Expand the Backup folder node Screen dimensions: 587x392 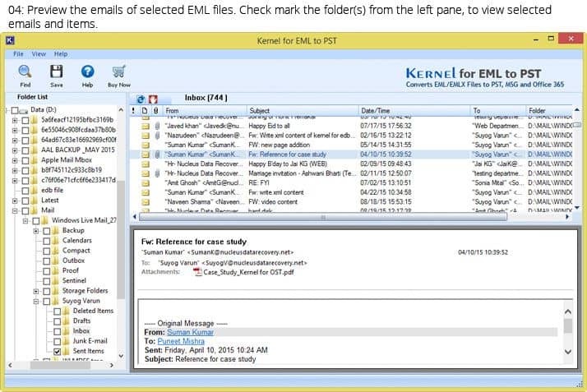[x=36, y=231]
